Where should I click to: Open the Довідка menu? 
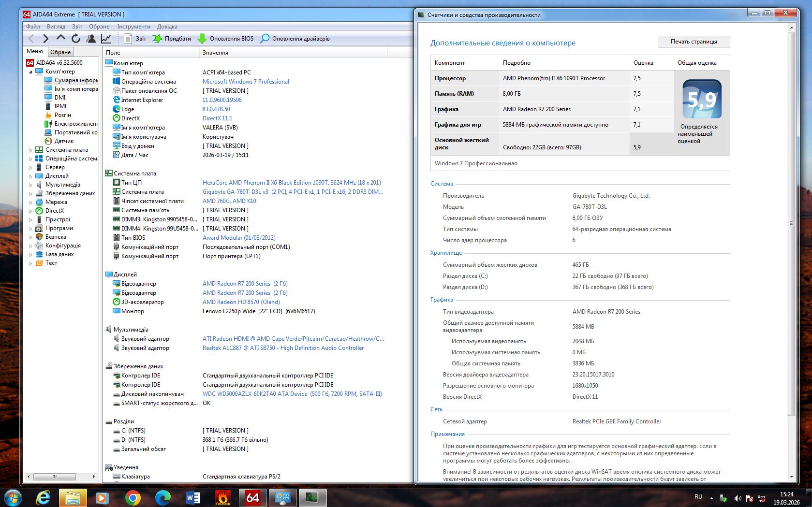[167, 27]
